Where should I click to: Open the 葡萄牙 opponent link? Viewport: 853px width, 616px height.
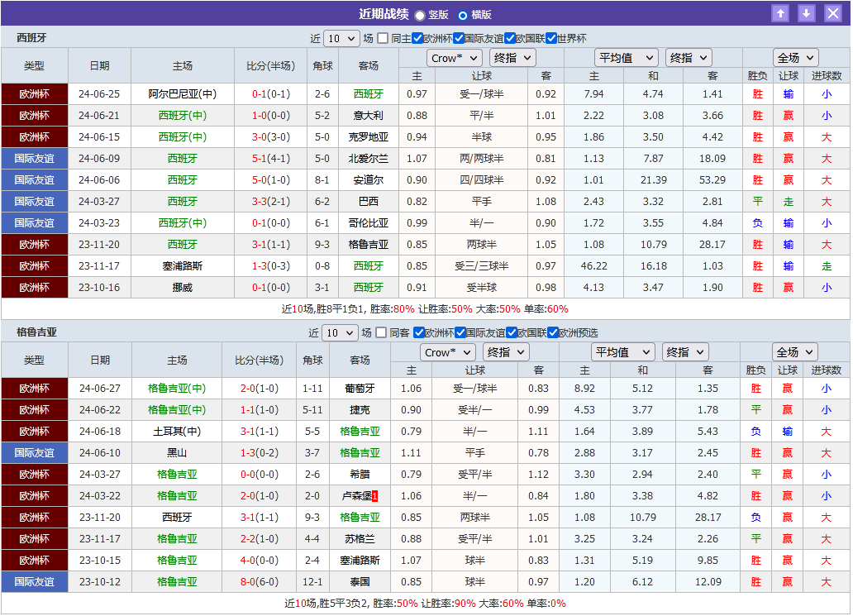[x=360, y=388]
